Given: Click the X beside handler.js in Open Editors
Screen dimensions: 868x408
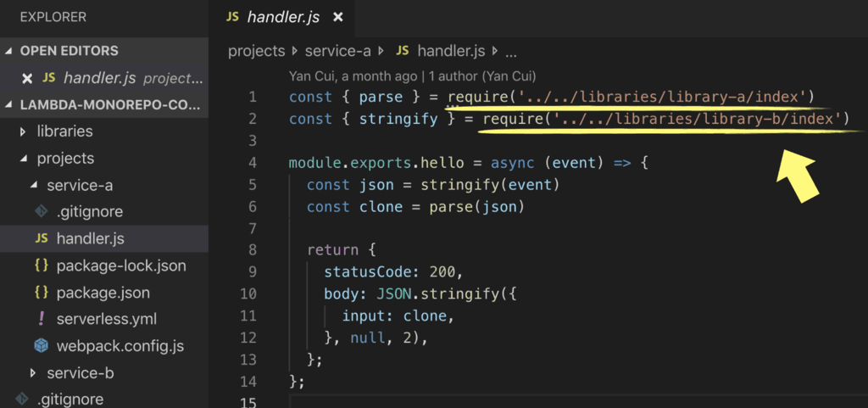Looking at the screenshot, I should pyautogui.click(x=27, y=78).
